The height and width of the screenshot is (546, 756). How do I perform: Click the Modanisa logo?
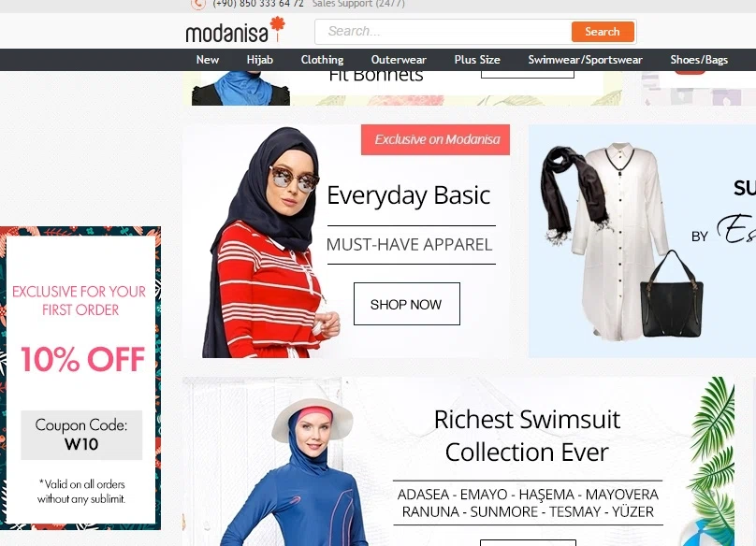click(x=235, y=30)
